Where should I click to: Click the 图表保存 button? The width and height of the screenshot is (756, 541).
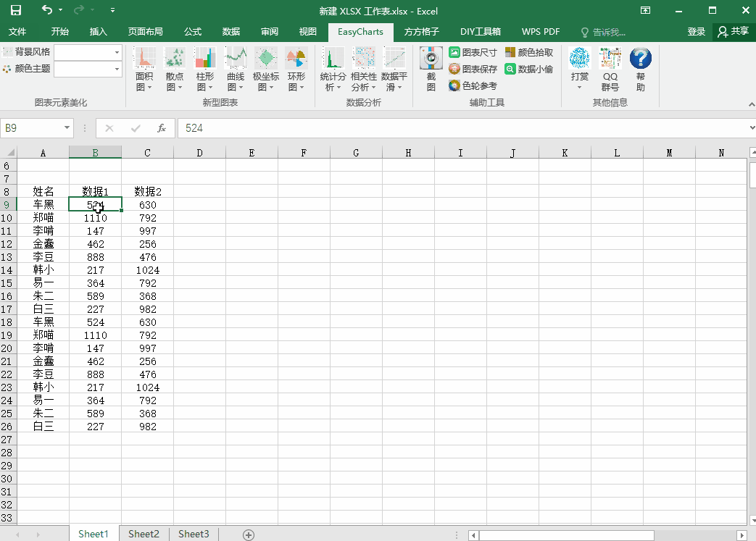(473, 69)
